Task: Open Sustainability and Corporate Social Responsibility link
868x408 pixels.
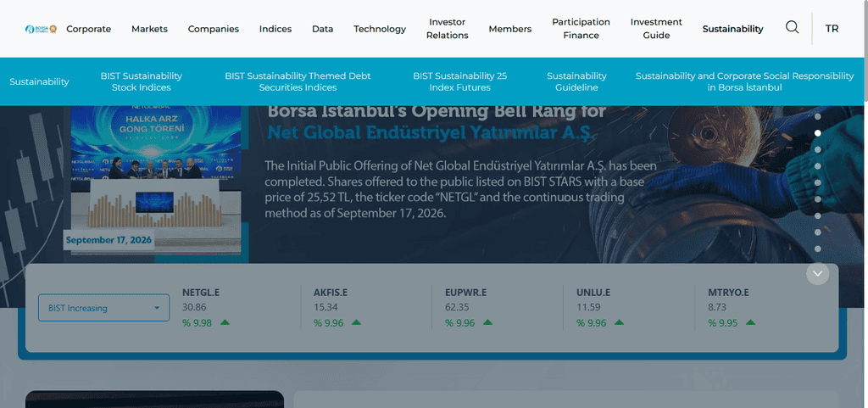Action: point(744,81)
